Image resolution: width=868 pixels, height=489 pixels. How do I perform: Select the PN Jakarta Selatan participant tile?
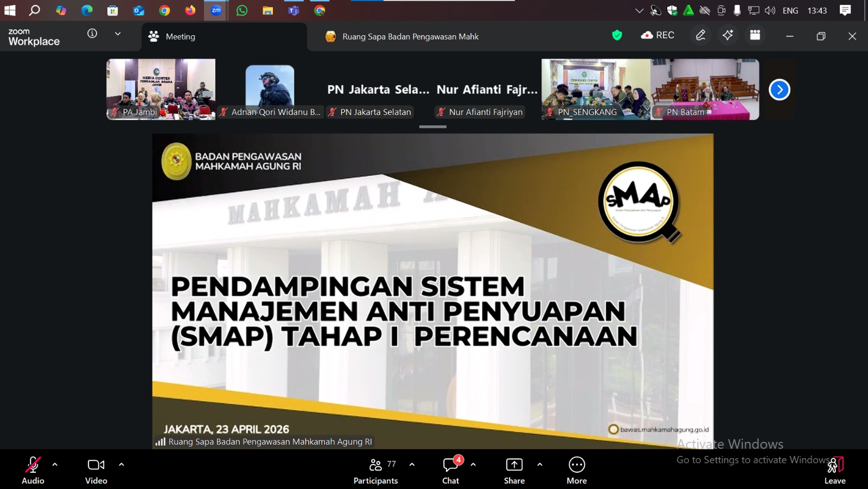coord(378,89)
